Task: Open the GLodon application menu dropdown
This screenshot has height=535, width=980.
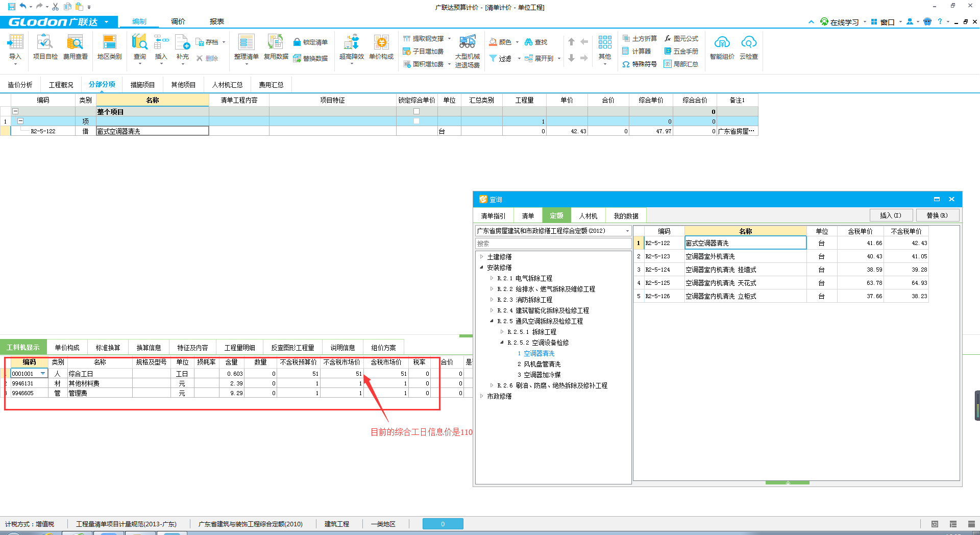Action: 106,22
